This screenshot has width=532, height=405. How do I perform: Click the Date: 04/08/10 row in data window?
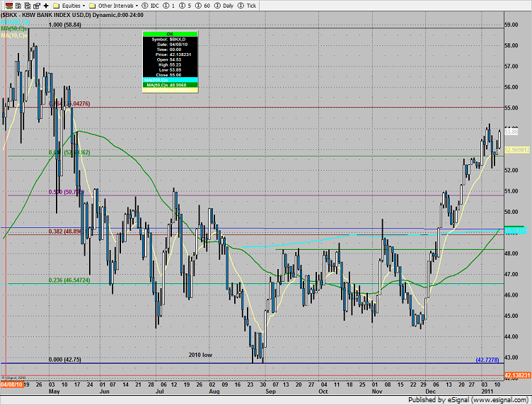[170, 45]
